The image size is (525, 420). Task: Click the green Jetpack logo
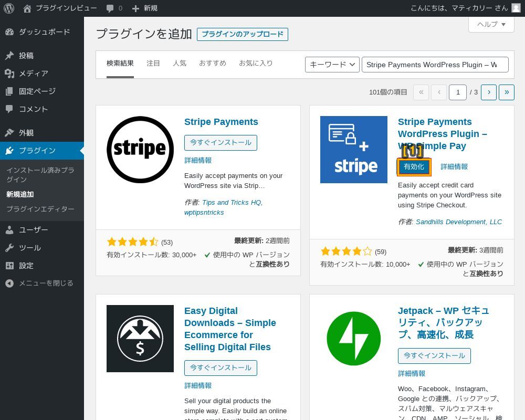point(353,338)
